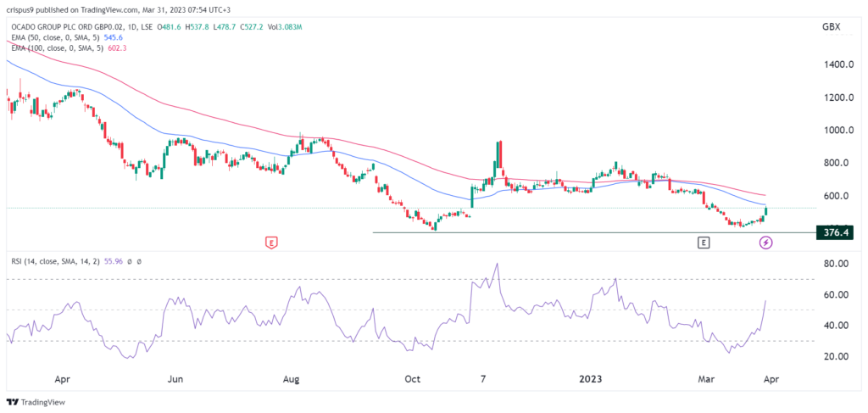Viewport: 868px width, 413px height.
Task: Select the 376.4 price level label
Action: [x=835, y=233]
